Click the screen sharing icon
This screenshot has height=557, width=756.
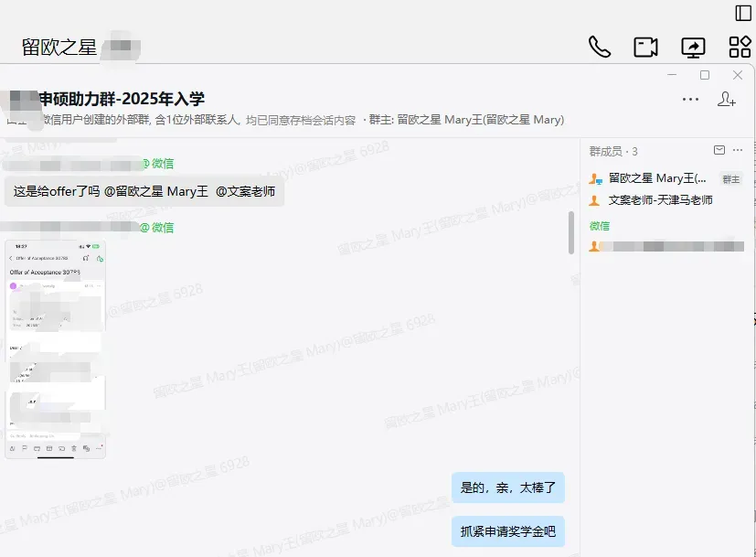(693, 48)
